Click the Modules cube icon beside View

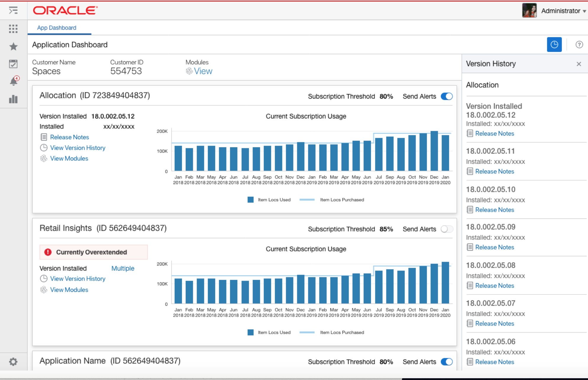[189, 71]
